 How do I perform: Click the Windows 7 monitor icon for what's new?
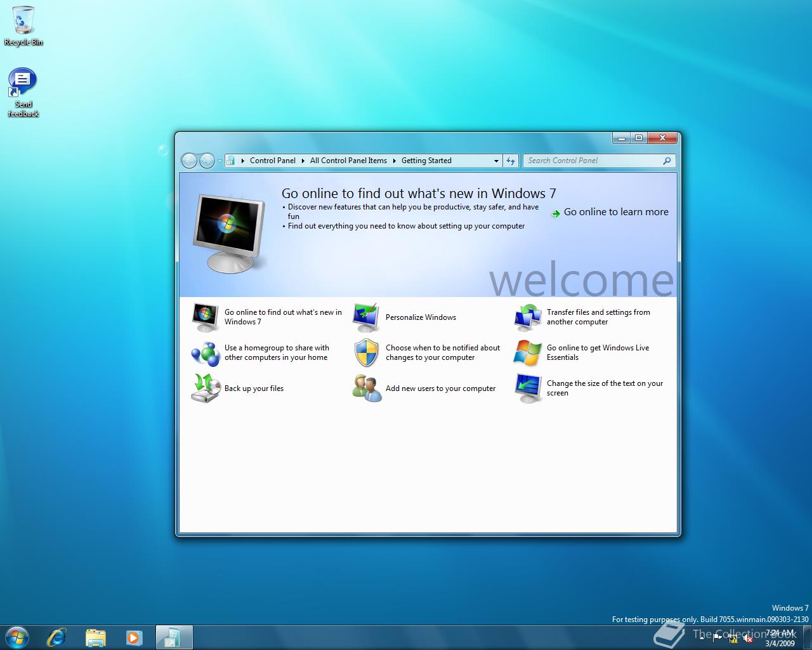[206, 317]
